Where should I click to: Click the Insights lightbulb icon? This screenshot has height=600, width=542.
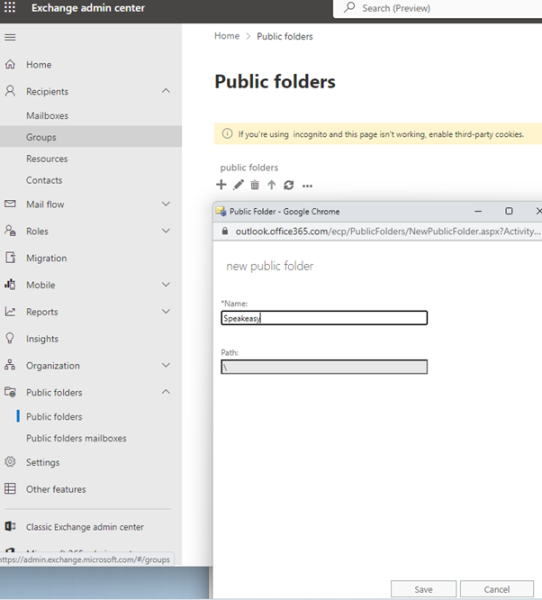tap(10, 338)
